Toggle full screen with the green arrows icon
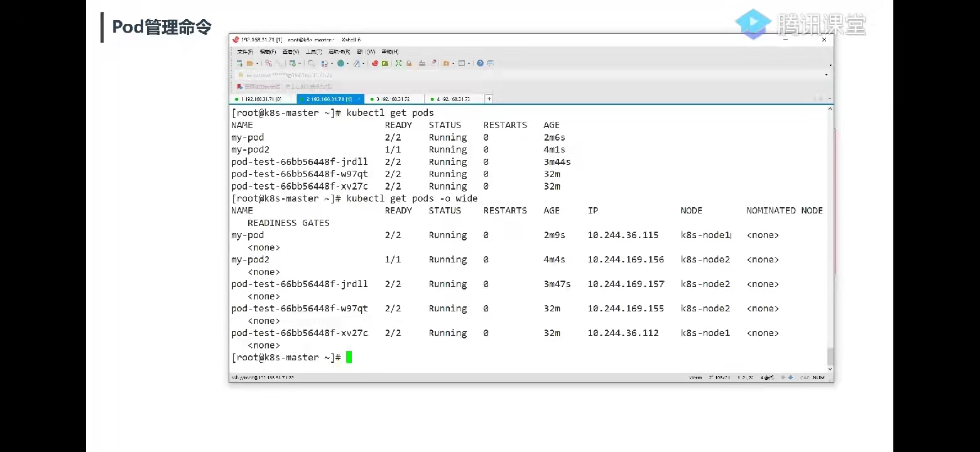 click(x=398, y=63)
